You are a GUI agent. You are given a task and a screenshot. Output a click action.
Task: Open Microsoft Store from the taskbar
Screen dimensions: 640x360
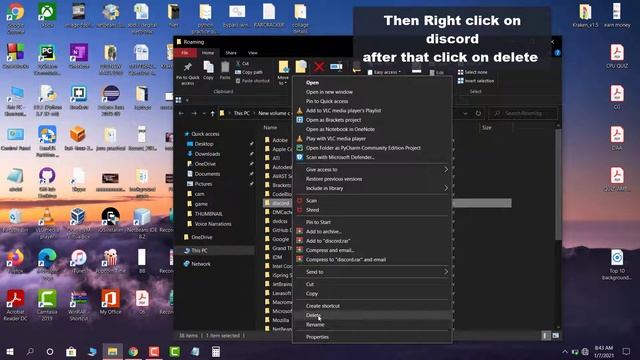71,351
